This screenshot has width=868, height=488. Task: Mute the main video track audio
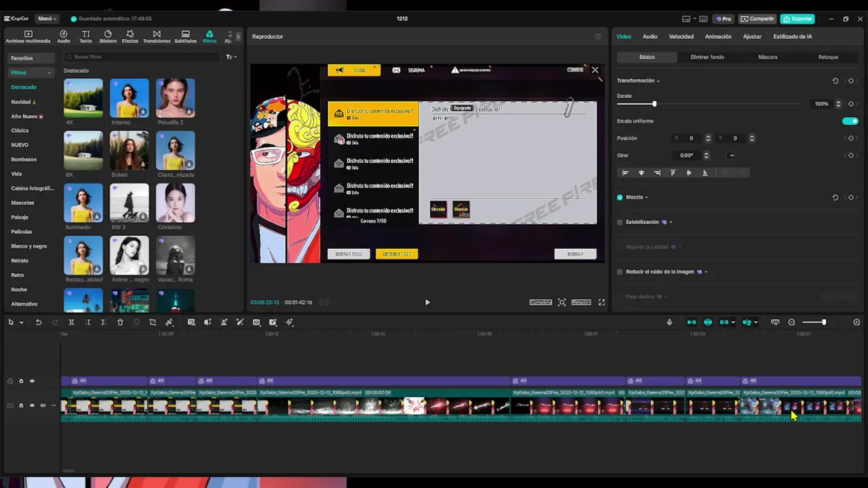pos(43,405)
